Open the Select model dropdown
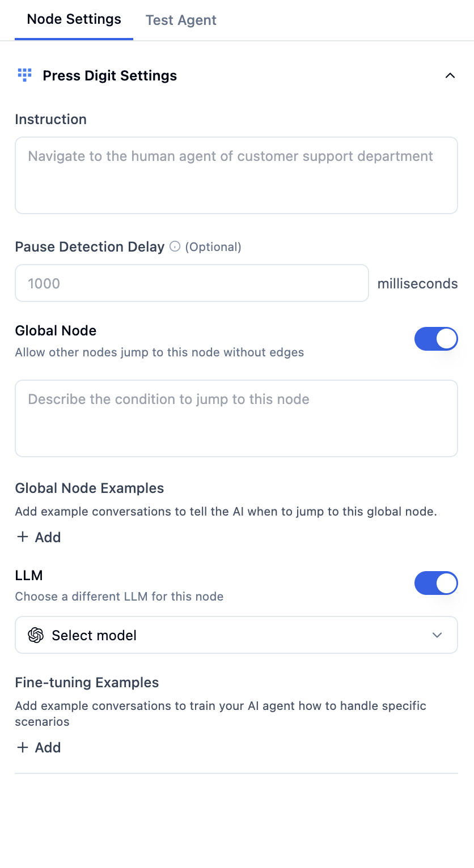This screenshot has height=868, width=474. click(236, 635)
